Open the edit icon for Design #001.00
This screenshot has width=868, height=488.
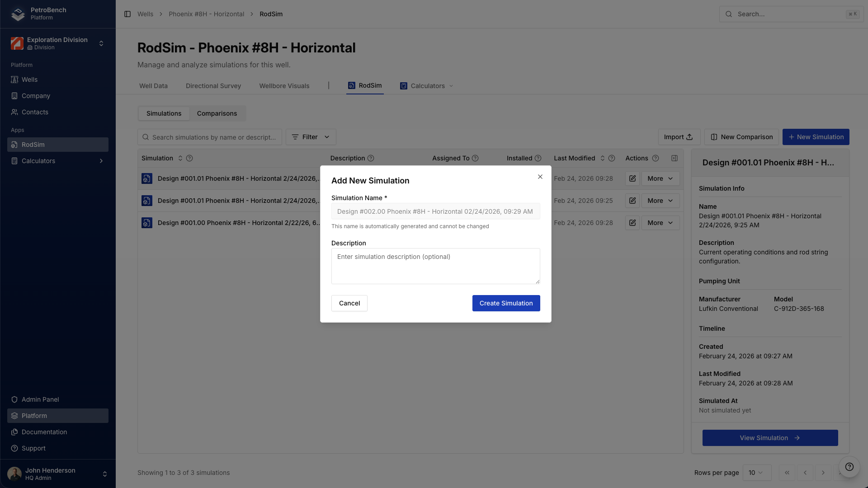[x=632, y=223]
